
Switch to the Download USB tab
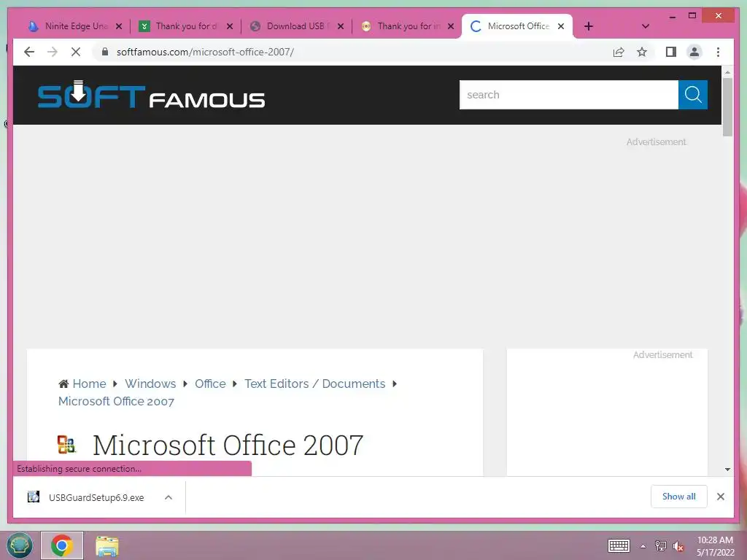[297, 26]
